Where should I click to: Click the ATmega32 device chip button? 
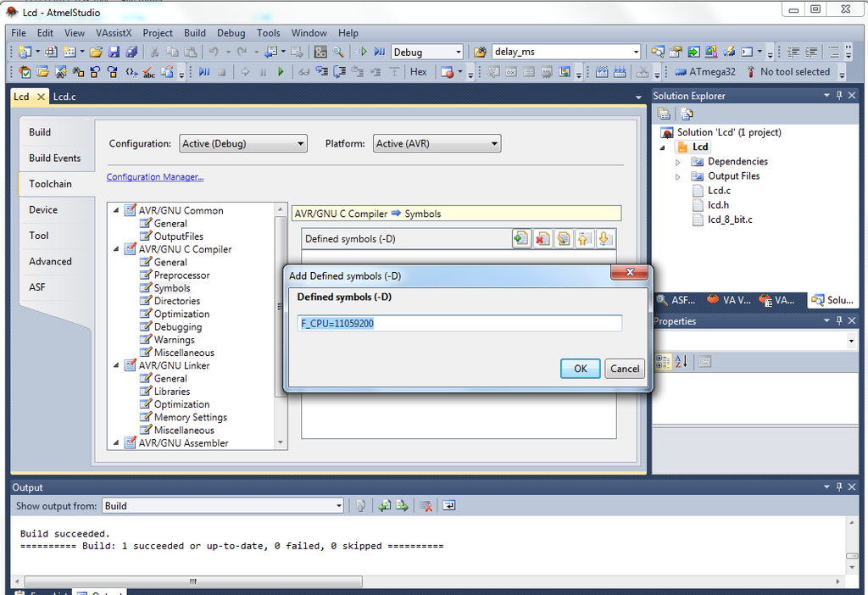click(x=705, y=72)
